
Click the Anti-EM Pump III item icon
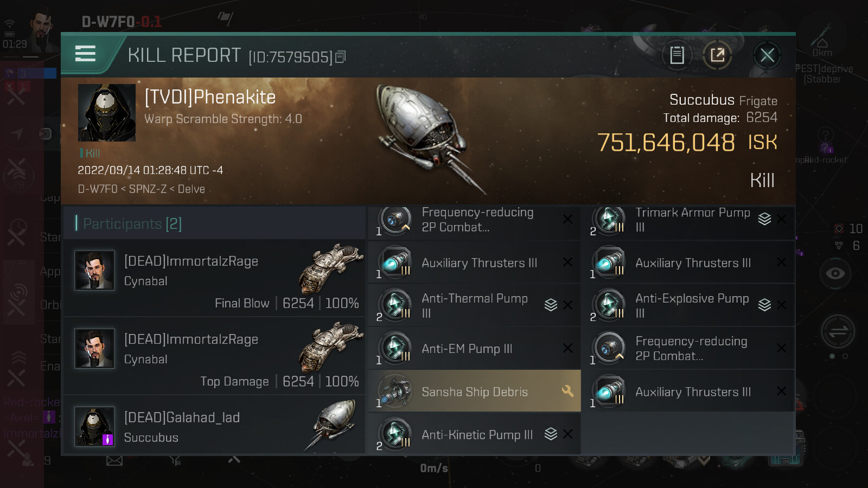(x=395, y=348)
